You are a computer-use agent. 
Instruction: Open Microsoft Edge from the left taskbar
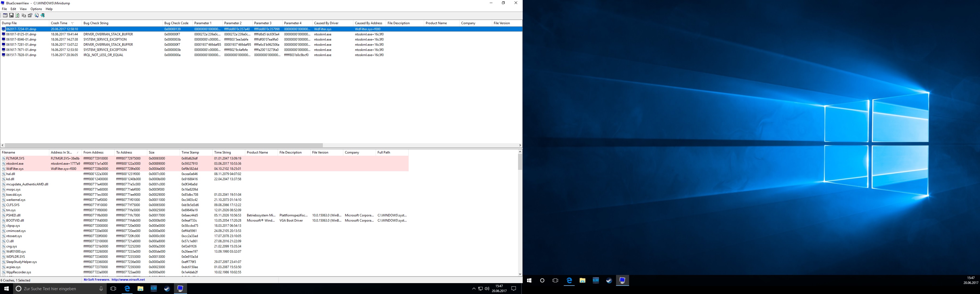pyautogui.click(x=127, y=289)
